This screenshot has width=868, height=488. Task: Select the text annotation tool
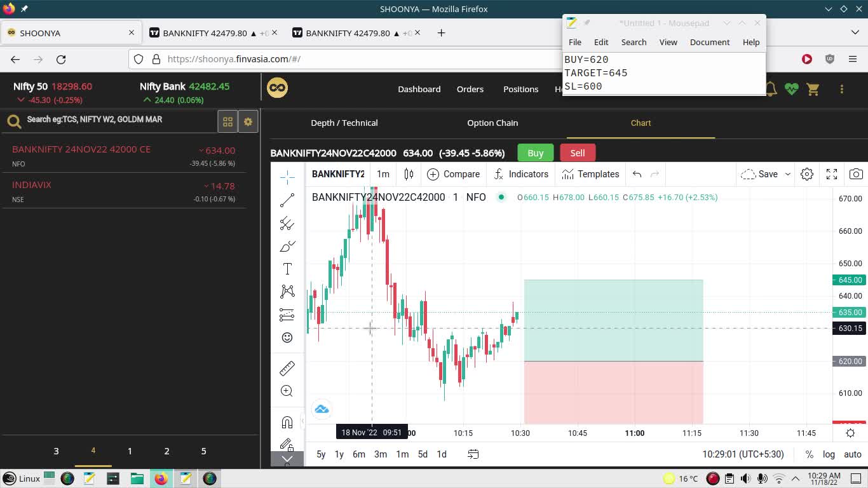[x=287, y=269]
